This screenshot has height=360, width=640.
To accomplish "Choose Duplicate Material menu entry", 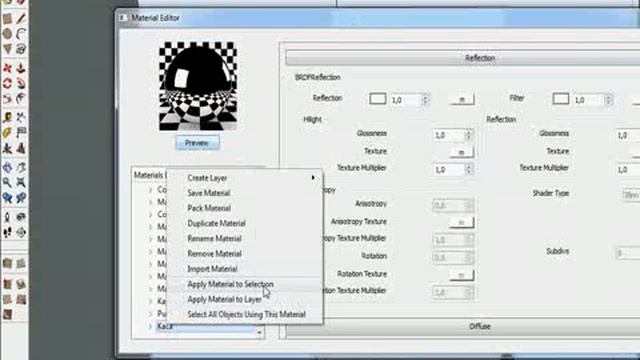I will click(245, 223).
